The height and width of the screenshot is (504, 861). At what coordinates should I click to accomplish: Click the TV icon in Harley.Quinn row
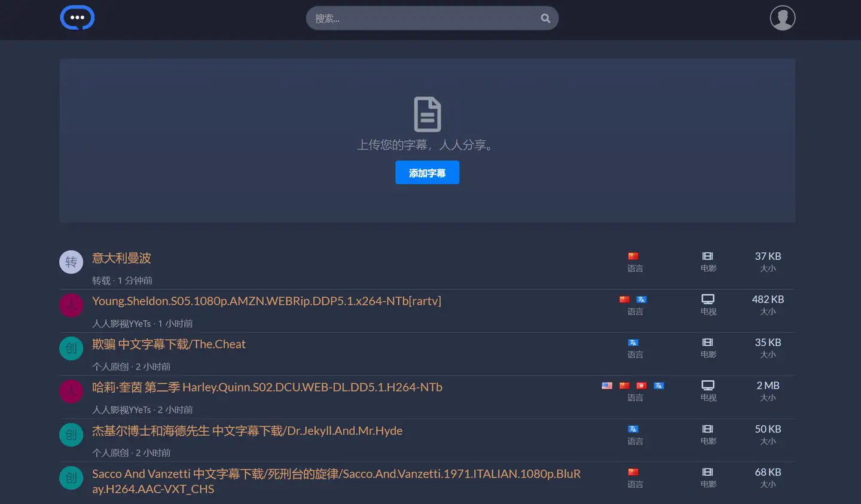coord(708,385)
